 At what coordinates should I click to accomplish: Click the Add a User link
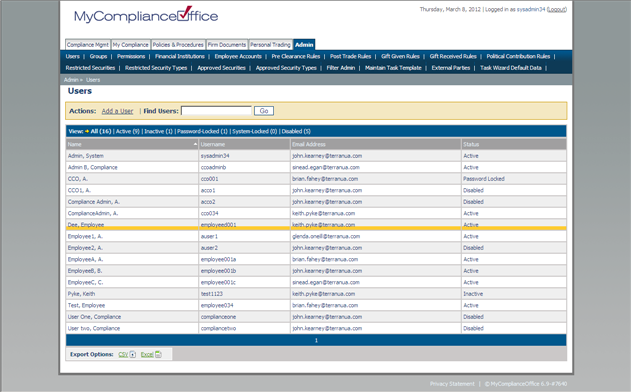pyautogui.click(x=117, y=111)
